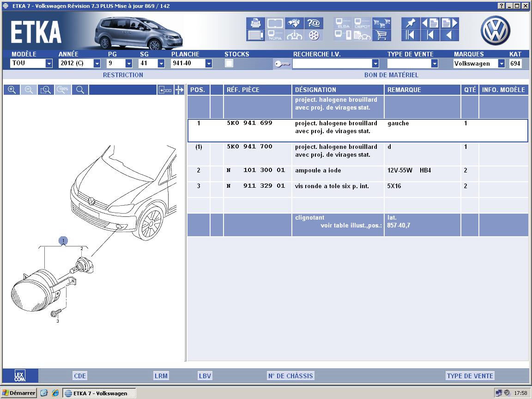532x399 pixels.
Task: Select the zoom region tool
Action: (x=46, y=90)
